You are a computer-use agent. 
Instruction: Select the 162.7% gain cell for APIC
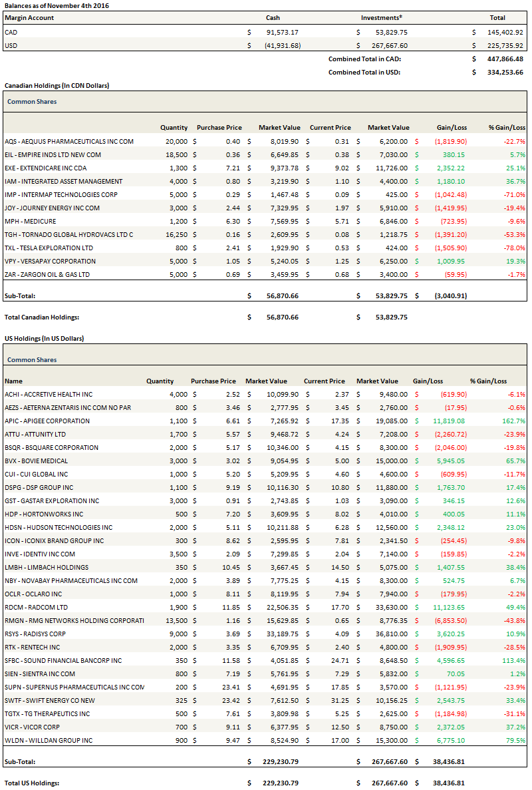[x=514, y=421]
